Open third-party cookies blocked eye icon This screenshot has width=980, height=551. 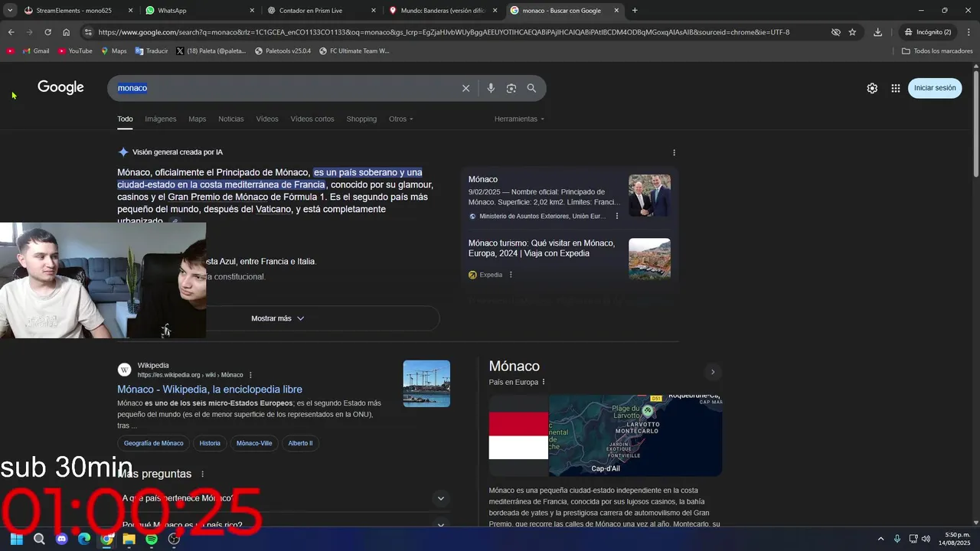pyautogui.click(x=836, y=32)
